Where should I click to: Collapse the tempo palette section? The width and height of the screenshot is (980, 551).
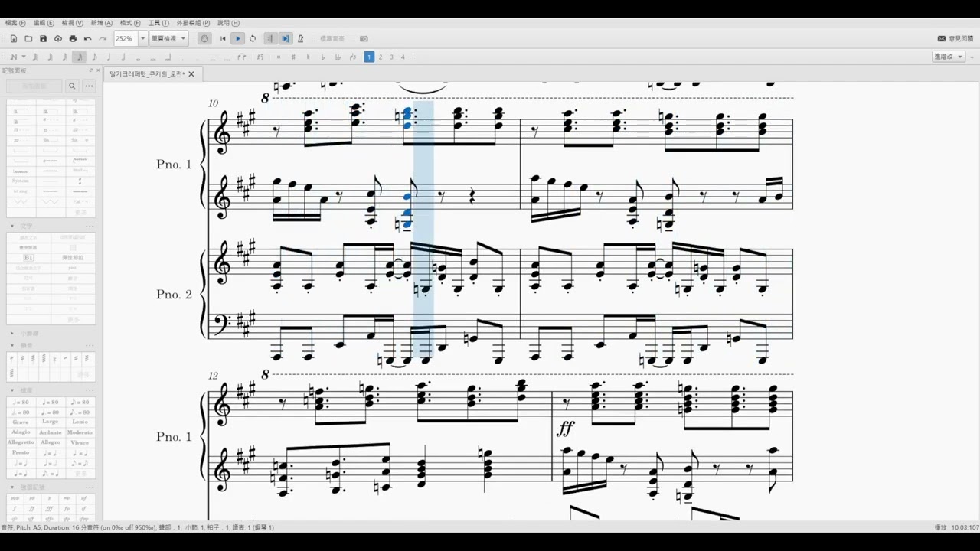(x=11, y=390)
